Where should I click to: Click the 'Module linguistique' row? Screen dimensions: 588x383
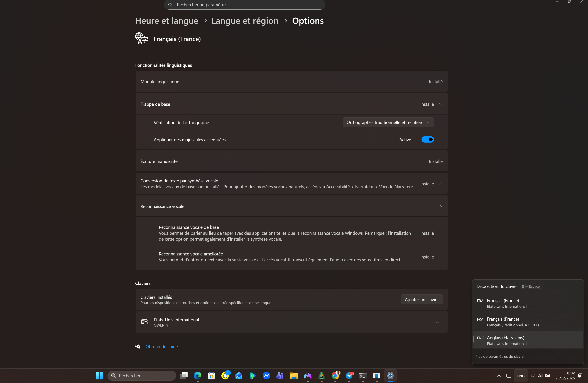291,82
